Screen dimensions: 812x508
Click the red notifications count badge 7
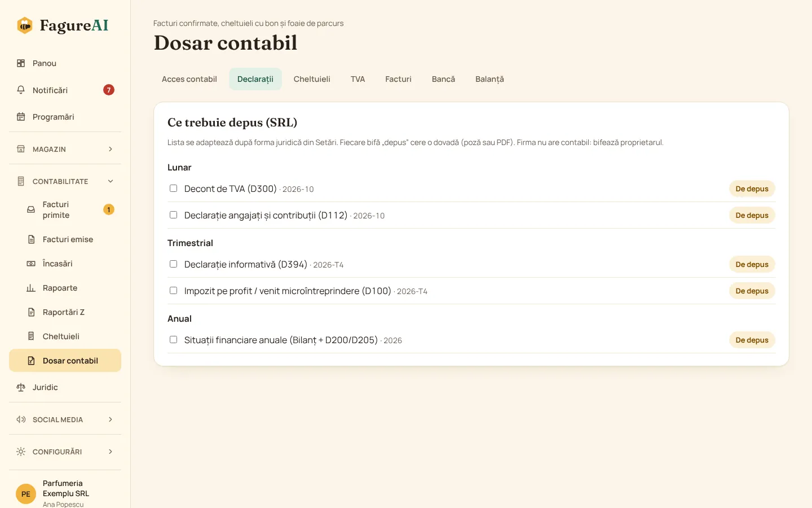pyautogui.click(x=109, y=90)
